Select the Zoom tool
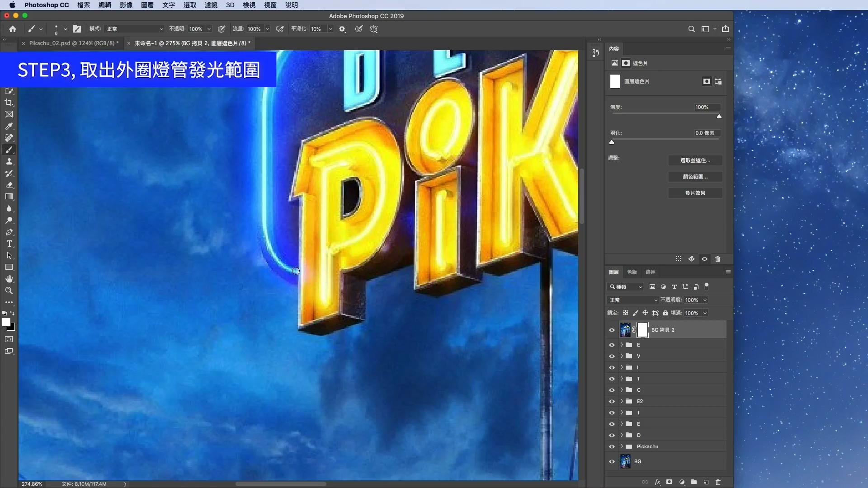 point(9,291)
